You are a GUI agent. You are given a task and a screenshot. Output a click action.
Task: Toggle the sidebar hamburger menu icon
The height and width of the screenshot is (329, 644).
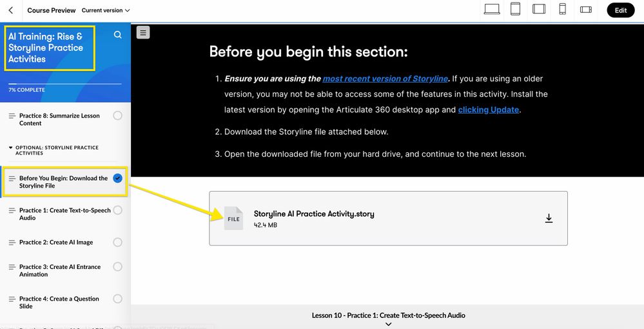pyautogui.click(x=143, y=32)
